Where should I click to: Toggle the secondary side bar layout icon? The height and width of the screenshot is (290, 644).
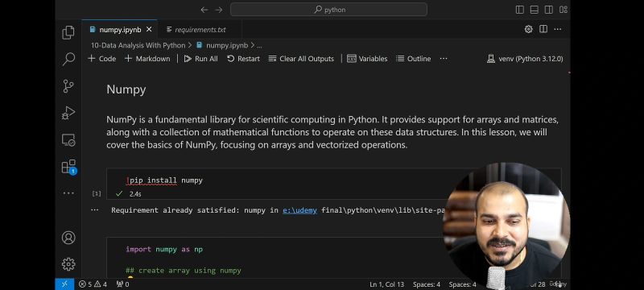click(548, 10)
